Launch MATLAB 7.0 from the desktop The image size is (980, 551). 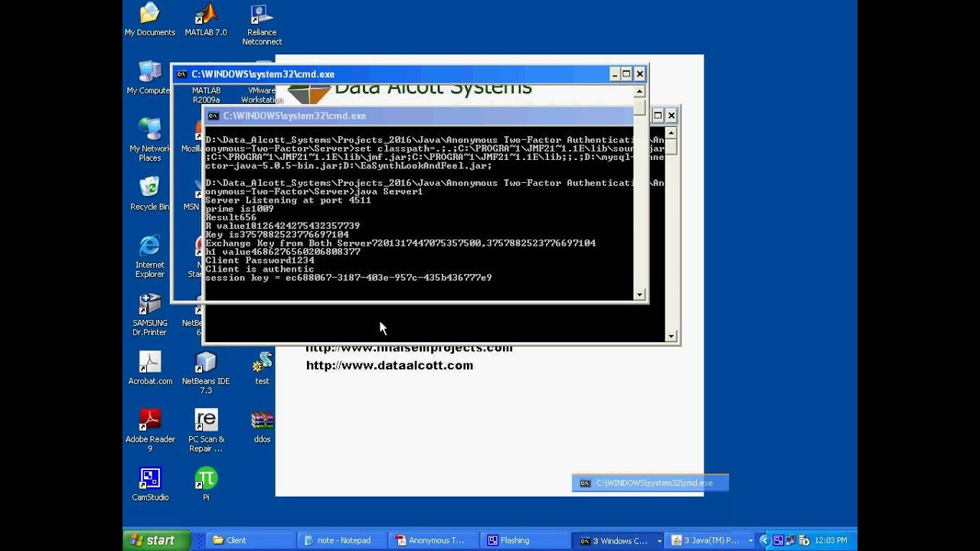pyautogui.click(x=206, y=20)
